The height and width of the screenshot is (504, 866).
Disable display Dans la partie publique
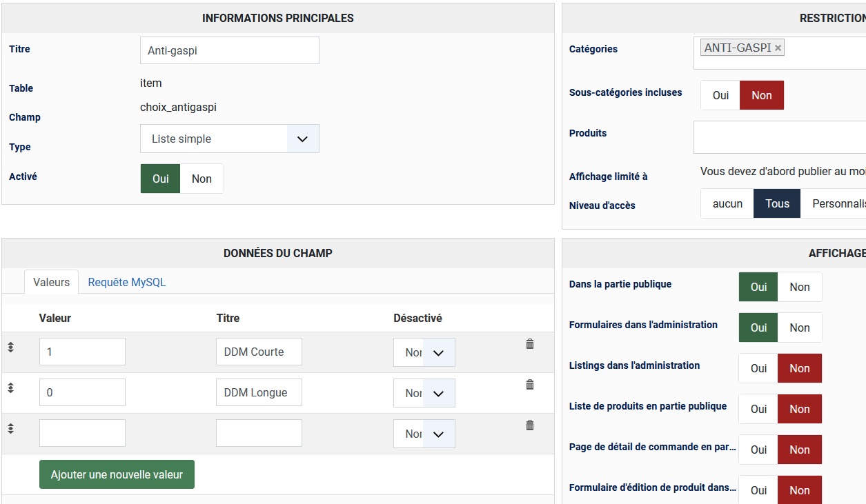coord(799,287)
